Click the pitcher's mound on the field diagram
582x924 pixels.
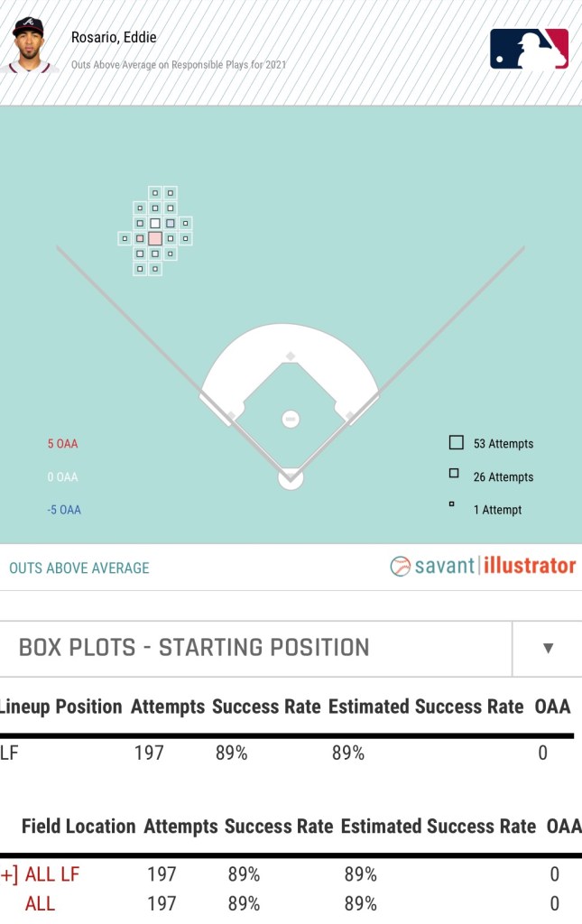pyautogui.click(x=291, y=419)
